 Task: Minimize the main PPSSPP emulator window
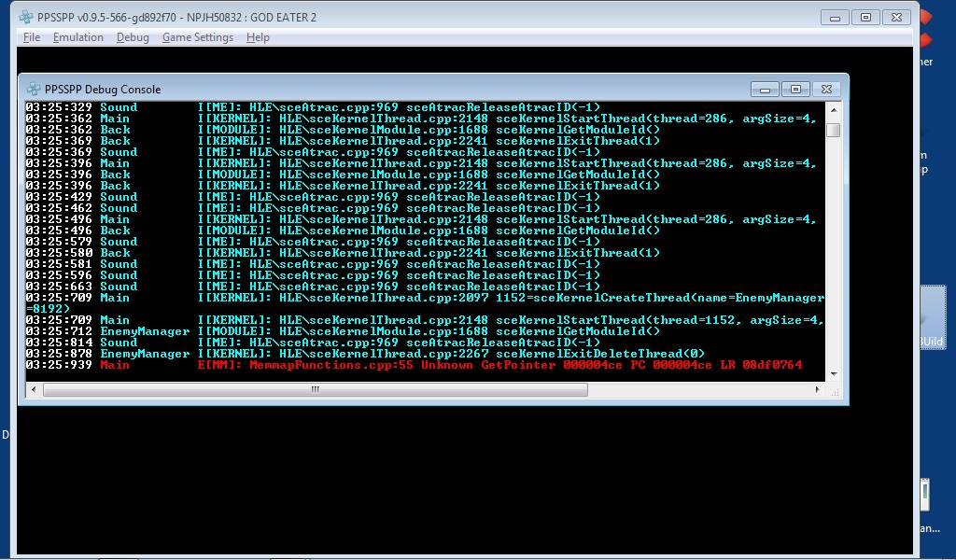pos(835,17)
